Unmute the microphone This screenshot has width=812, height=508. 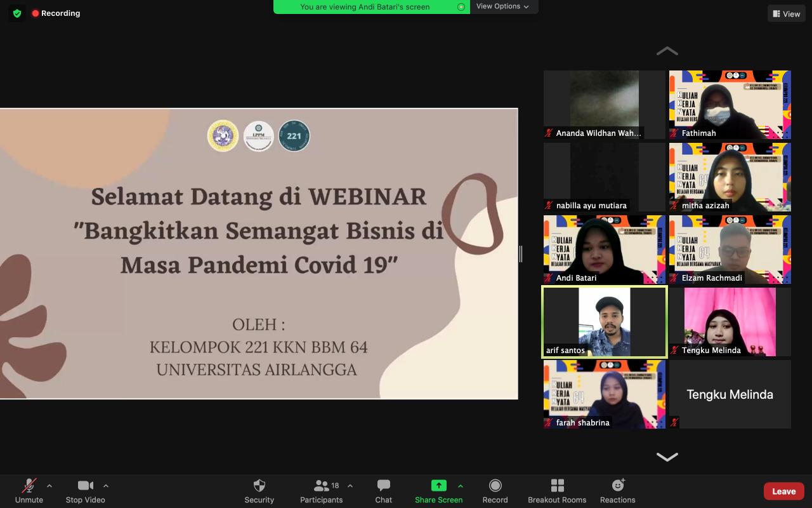pyautogui.click(x=29, y=491)
